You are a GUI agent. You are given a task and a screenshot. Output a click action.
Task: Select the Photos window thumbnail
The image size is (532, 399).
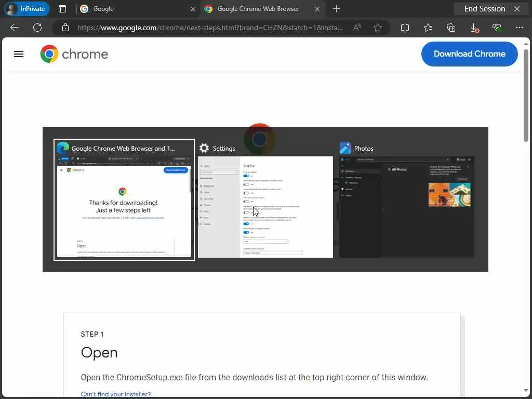(407, 207)
